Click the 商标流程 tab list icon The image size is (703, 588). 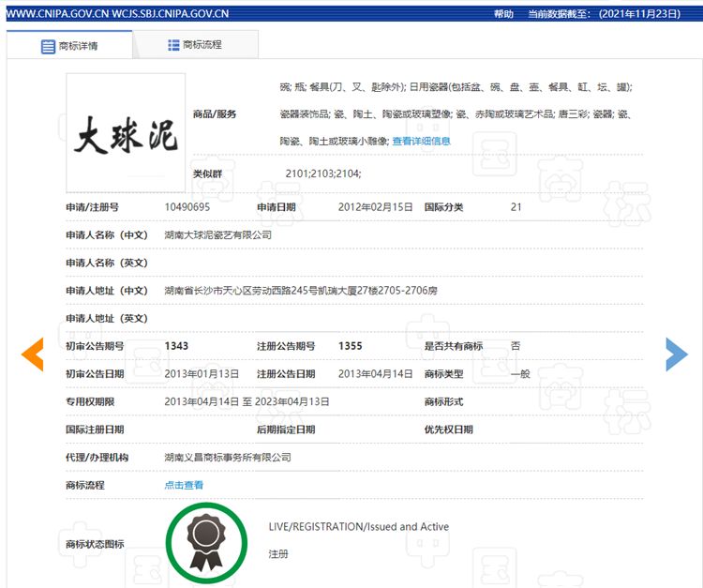coord(173,45)
